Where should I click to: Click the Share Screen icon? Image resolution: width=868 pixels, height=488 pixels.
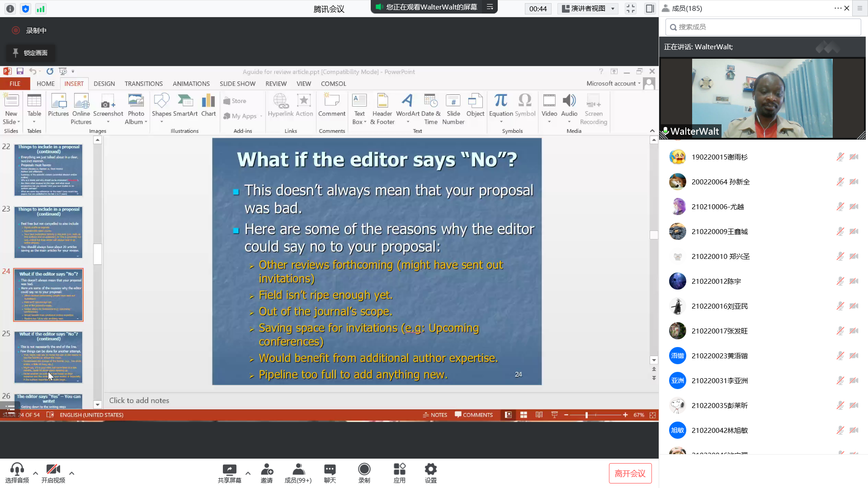(229, 470)
